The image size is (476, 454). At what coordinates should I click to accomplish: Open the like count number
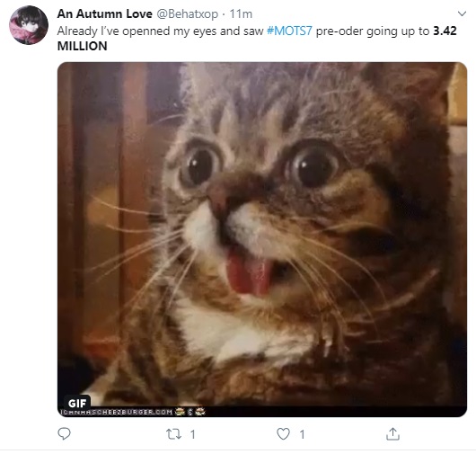click(302, 434)
